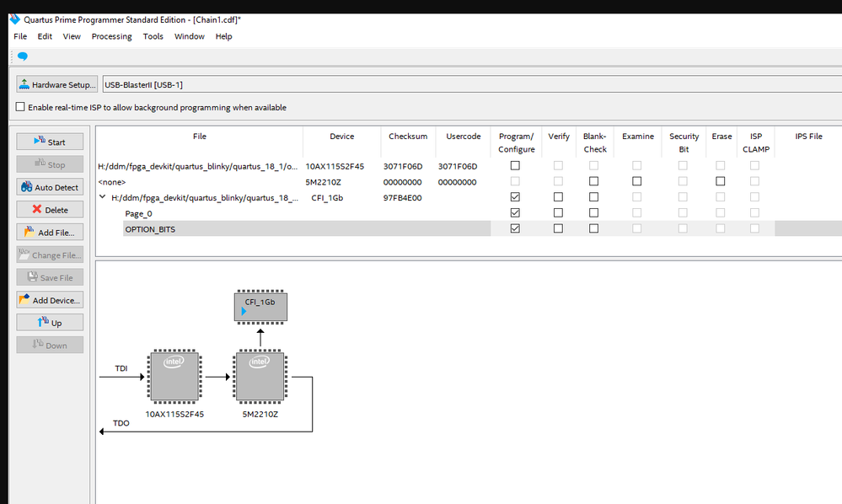Open the Tools menu
This screenshot has width=842, height=504.
click(153, 36)
